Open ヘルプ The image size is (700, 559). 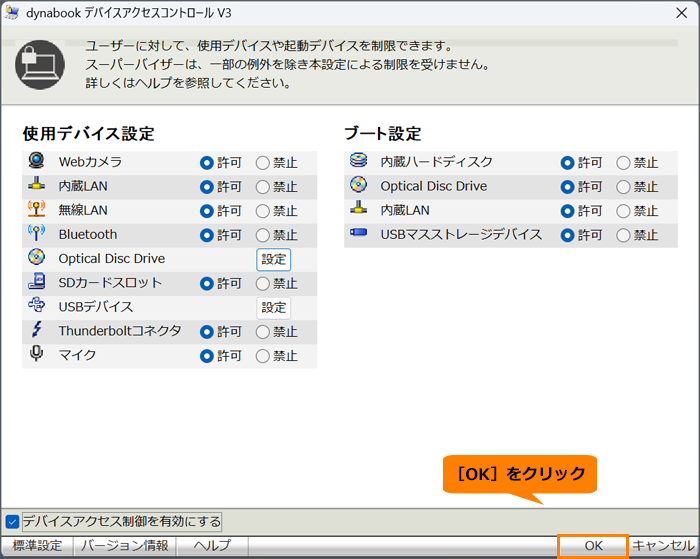click(x=212, y=546)
